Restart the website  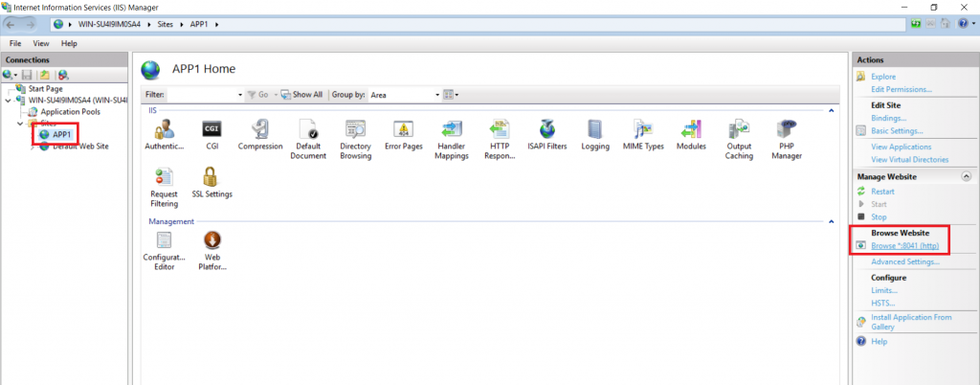pos(882,192)
